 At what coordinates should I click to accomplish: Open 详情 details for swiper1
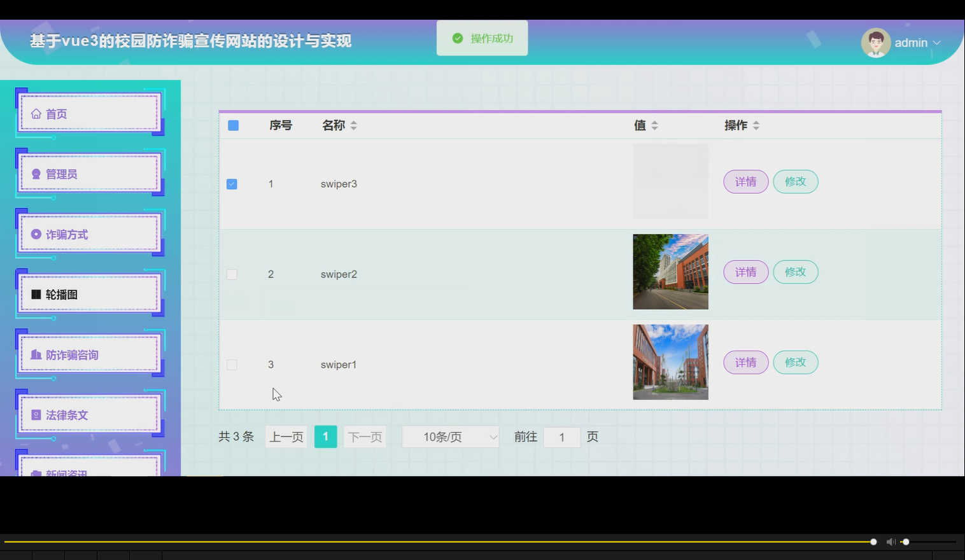pos(745,362)
